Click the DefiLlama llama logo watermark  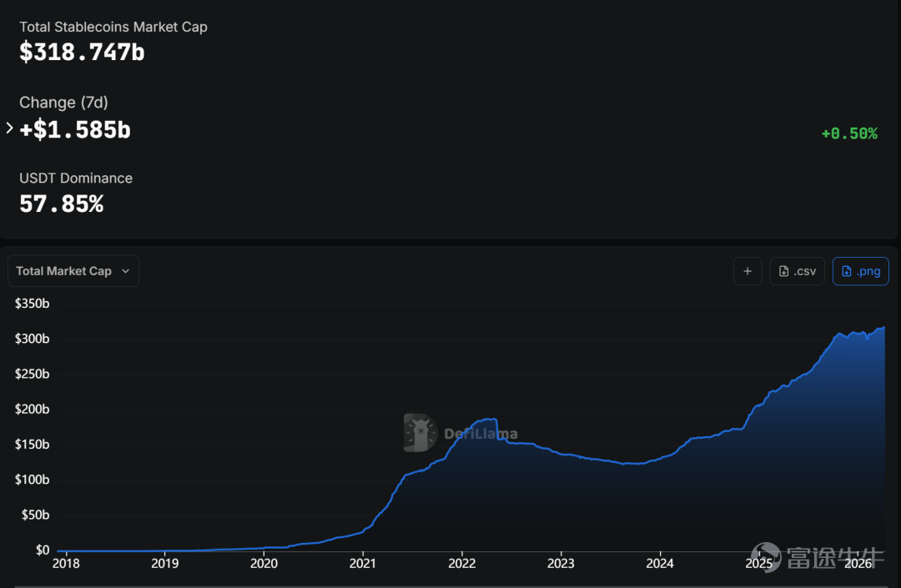420,432
